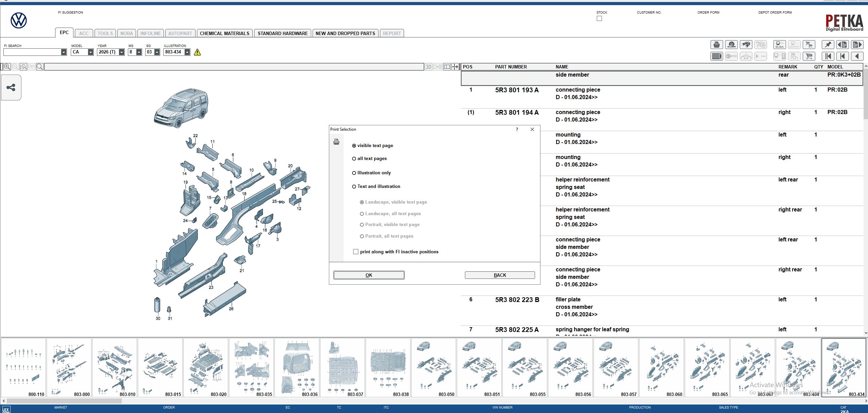Switch to the CHEMICAL MATERIALS tab
868x413 pixels.
coord(224,33)
